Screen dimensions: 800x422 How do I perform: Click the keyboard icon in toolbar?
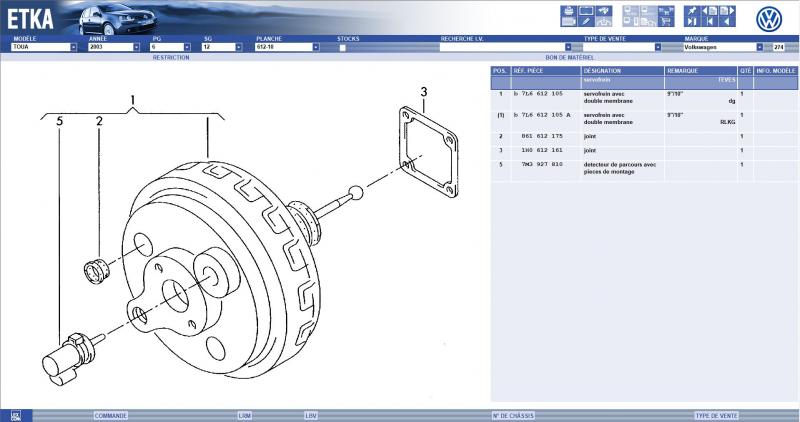[568, 21]
